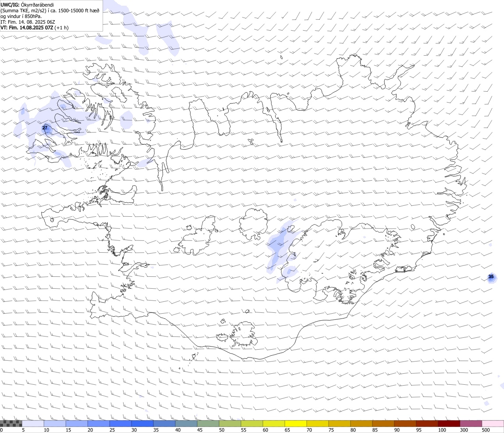
Task: Pick the palest blue 5–10 legend swatch
Action: click(x=33, y=423)
